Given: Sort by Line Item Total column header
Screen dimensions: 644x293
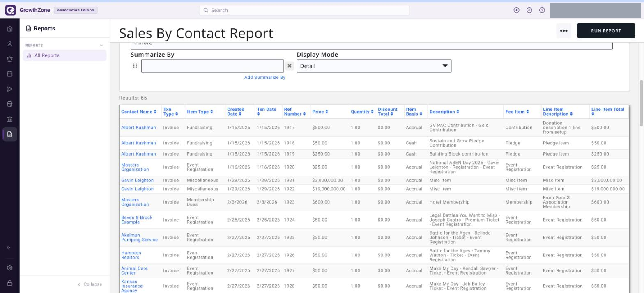Looking at the screenshot, I should (607, 112).
